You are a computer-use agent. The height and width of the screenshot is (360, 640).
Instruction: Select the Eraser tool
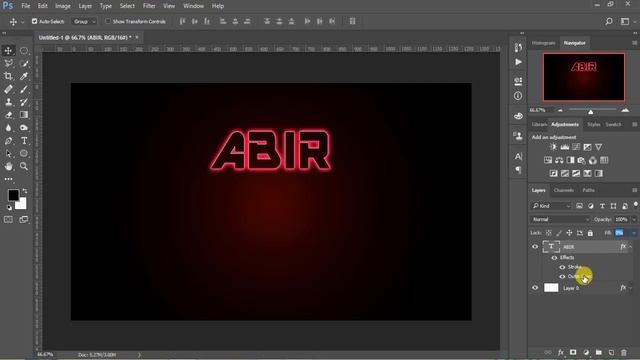coord(8,115)
